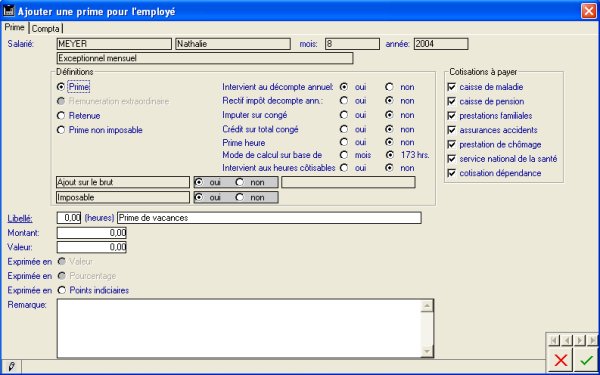Toggle cotisation dépendance checkbox
This screenshot has height=375, width=600.
pyautogui.click(x=452, y=173)
